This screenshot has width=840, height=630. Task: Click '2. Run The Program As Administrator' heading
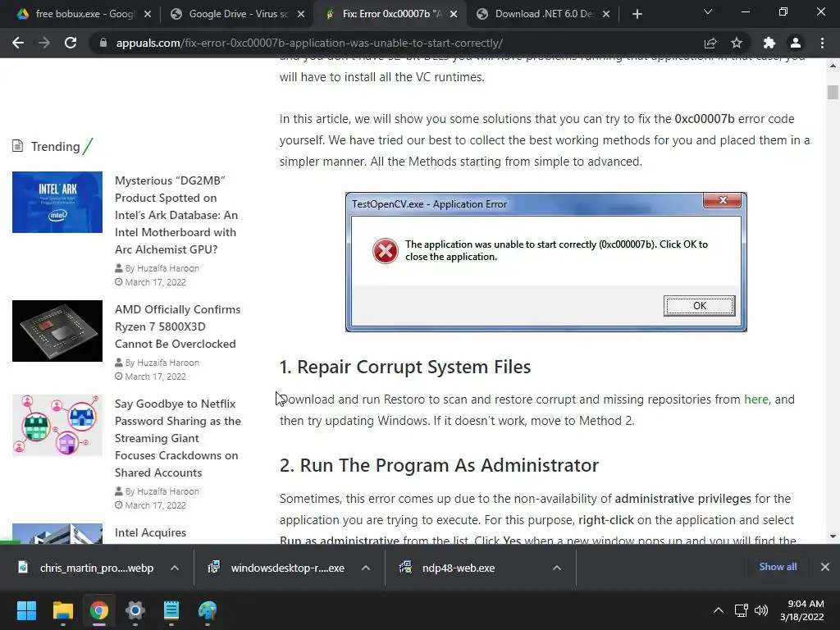point(439,465)
